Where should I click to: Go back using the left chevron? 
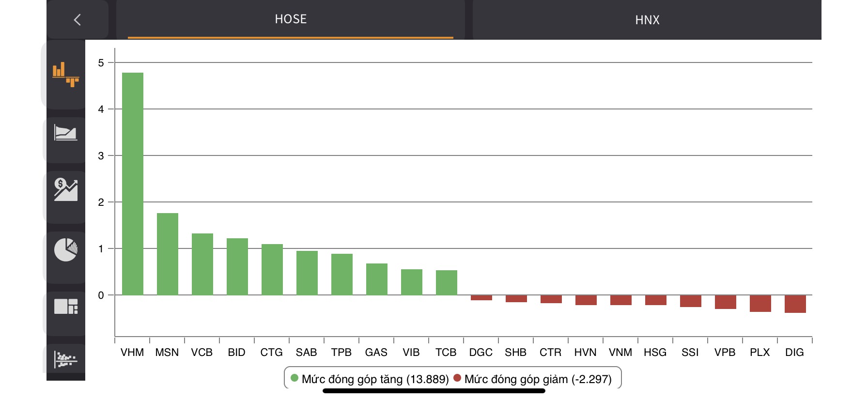pos(77,20)
